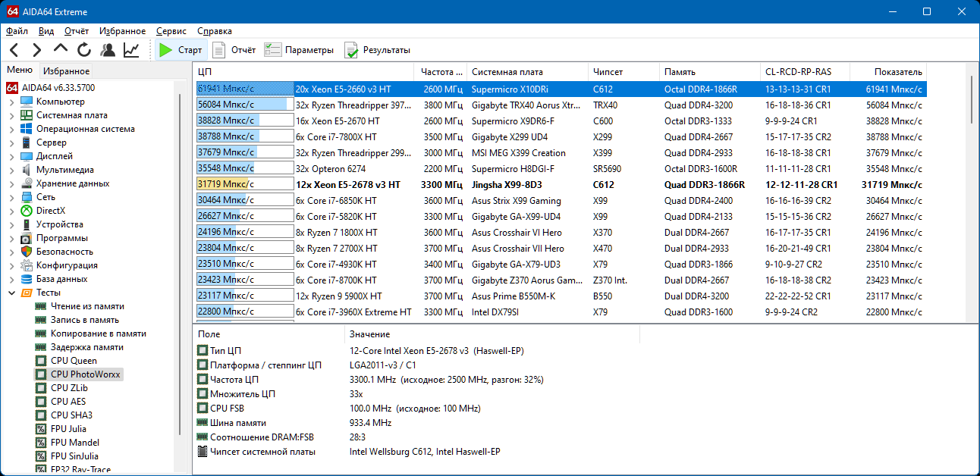Image resolution: width=980 pixels, height=476 pixels.
Task: Sort by the Поле column header
Action: 269,334
